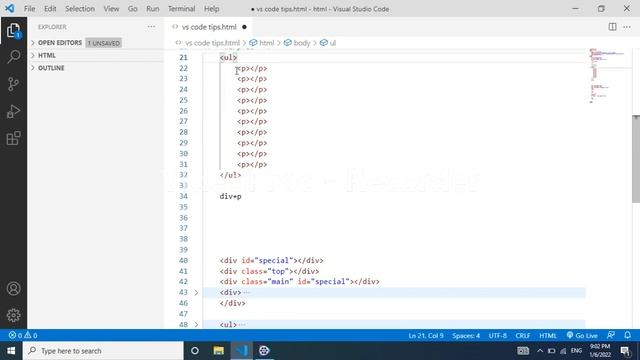Start Go Live server in status bar
The height and width of the screenshot is (360, 640).
582,336
